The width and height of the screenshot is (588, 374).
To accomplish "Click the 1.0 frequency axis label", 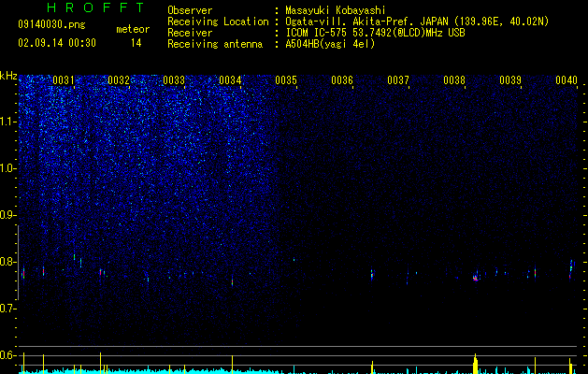I will [x=7, y=168].
